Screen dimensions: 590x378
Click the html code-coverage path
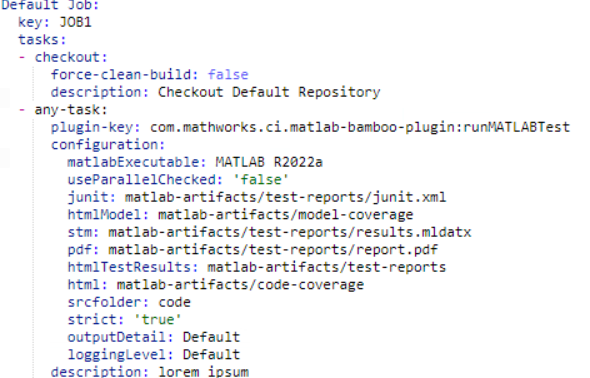[240, 285]
